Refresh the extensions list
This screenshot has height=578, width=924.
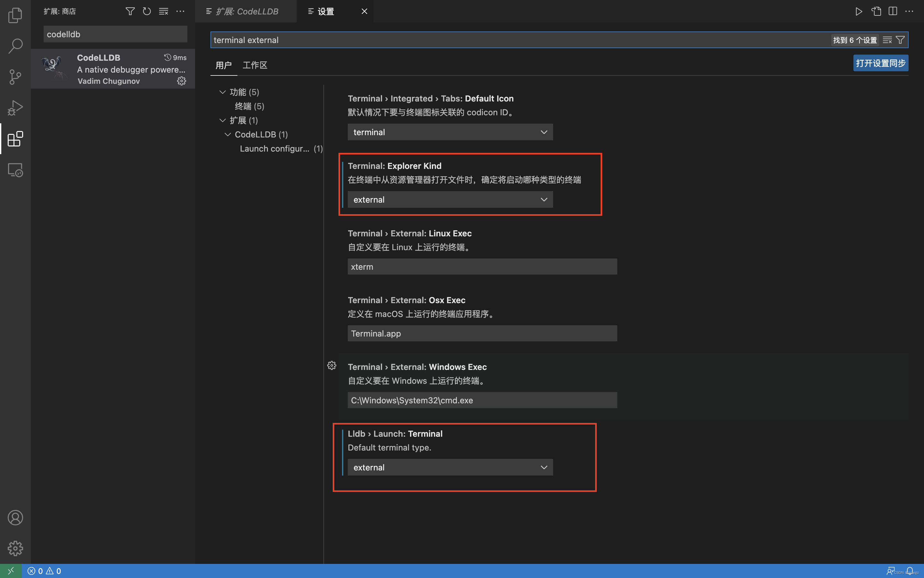(147, 12)
